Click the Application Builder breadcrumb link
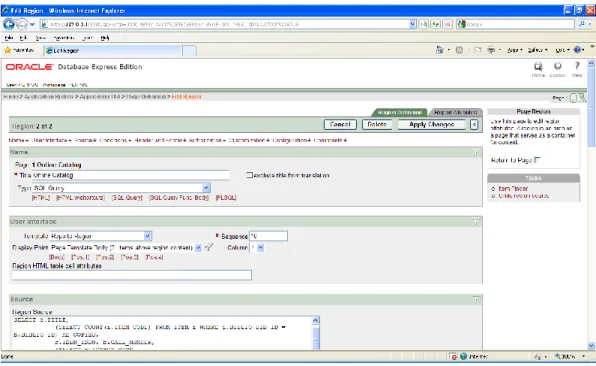The width and height of the screenshot is (596, 366). tap(49, 97)
